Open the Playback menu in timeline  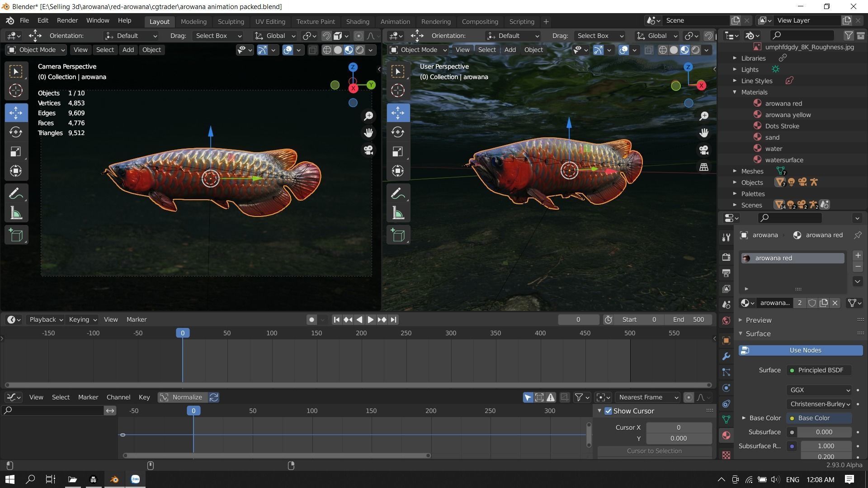tap(46, 320)
